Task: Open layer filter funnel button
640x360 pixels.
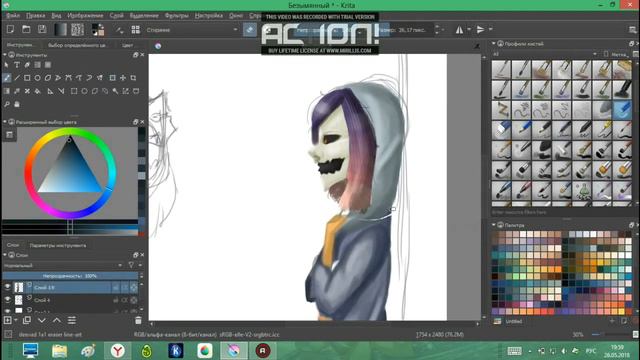Action: point(131,265)
